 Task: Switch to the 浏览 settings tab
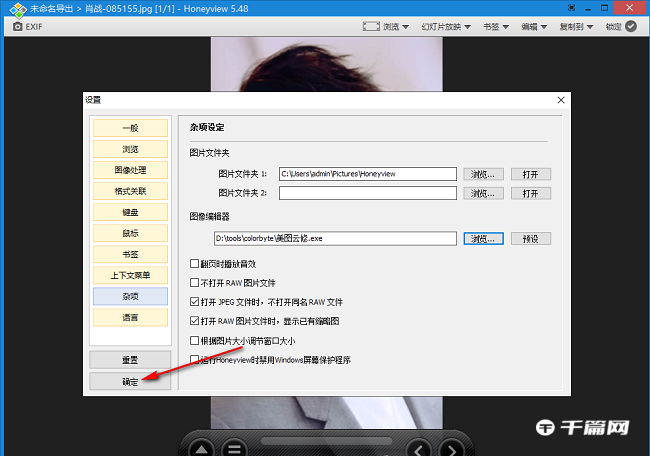(x=130, y=149)
